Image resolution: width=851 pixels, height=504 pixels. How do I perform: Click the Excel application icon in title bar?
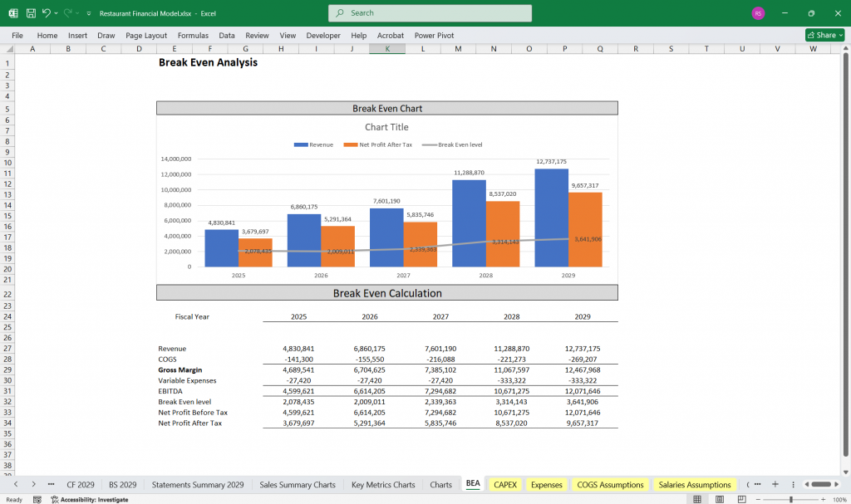pos(12,12)
